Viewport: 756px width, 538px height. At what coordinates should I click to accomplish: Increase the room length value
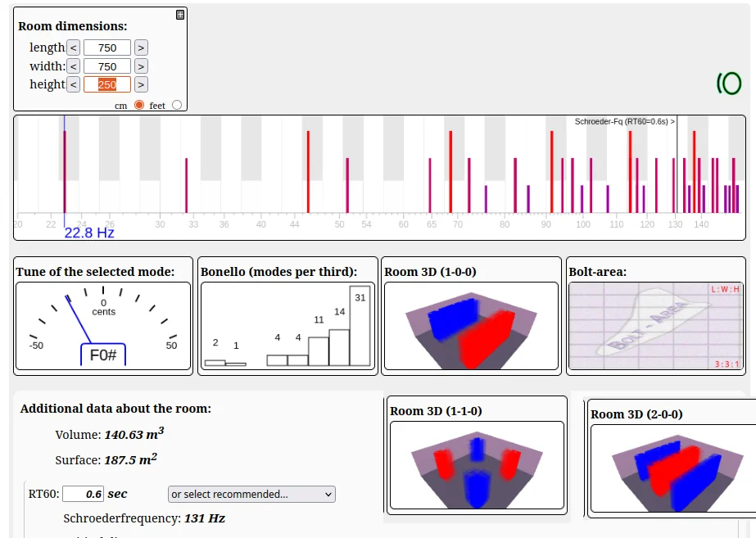click(x=141, y=47)
